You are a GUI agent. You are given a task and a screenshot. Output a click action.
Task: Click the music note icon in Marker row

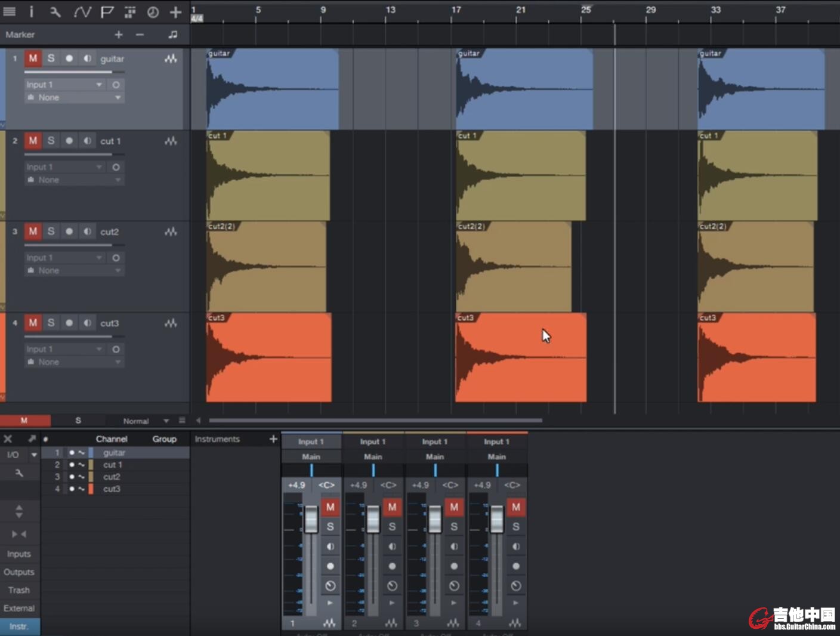point(173,35)
